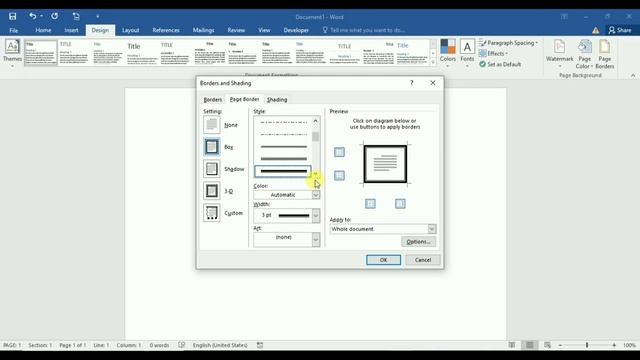The width and height of the screenshot is (640, 360).
Task: Pick the first document formatting style thumbnail
Action: (40, 53)
